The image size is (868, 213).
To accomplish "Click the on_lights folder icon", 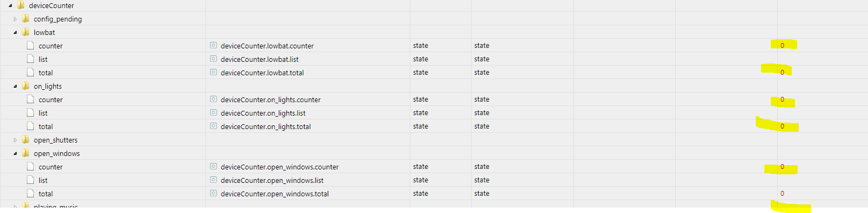I will click(26, 86).
